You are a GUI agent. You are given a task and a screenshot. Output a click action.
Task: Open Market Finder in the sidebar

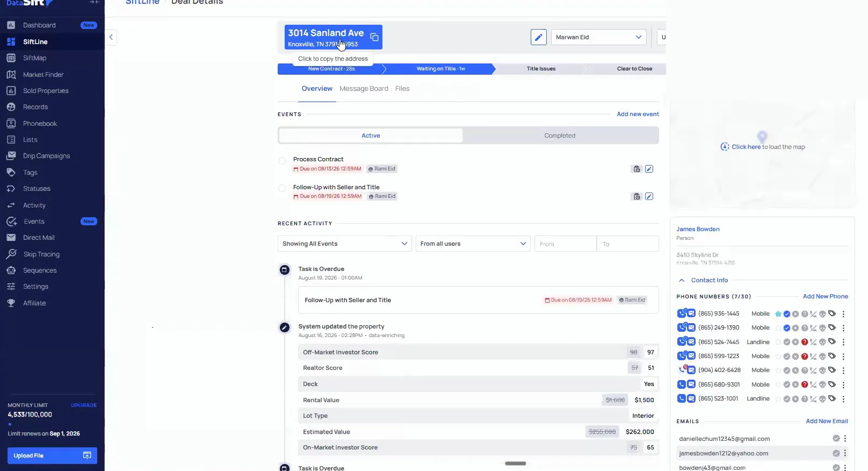coord(43,75)
